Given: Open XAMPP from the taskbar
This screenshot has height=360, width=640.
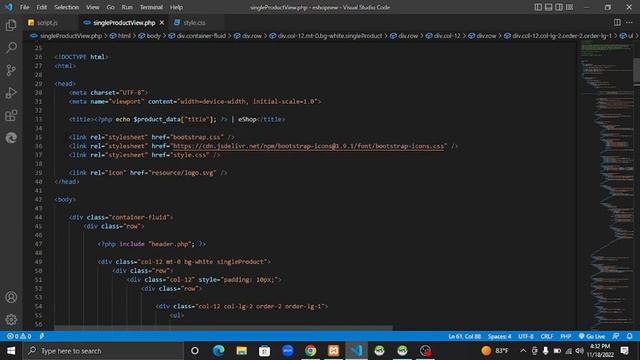Looking at the screenshot, I should tap(333, 351).
